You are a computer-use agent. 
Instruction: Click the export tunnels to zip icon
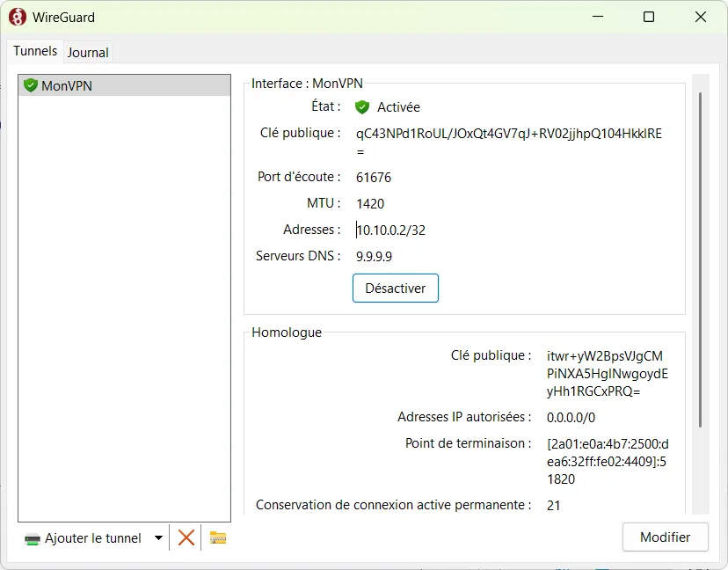218,537
